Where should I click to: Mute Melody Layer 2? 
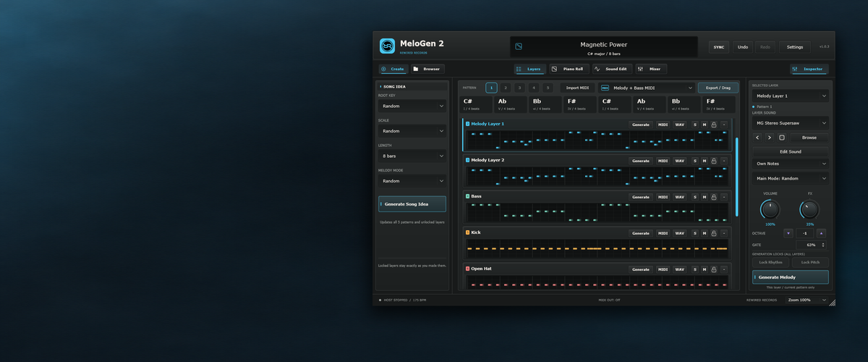point(705,161)
